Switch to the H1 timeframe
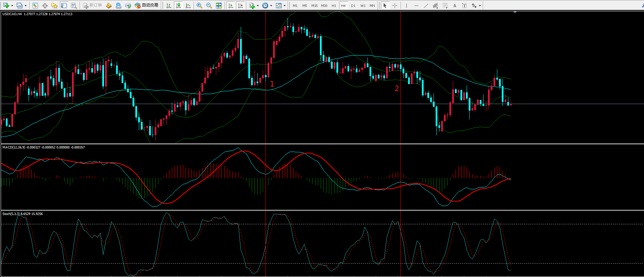The width and height of the screenshot is (644, 277). (x=334, y=6)
